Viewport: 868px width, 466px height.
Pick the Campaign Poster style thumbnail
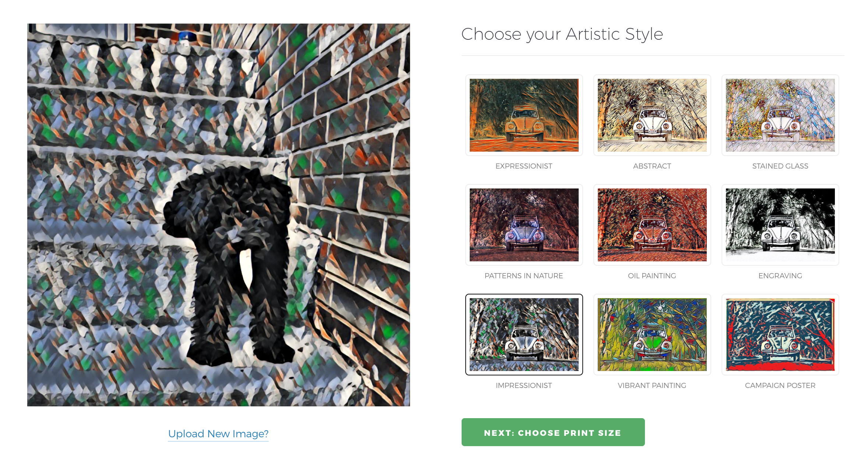780,334
